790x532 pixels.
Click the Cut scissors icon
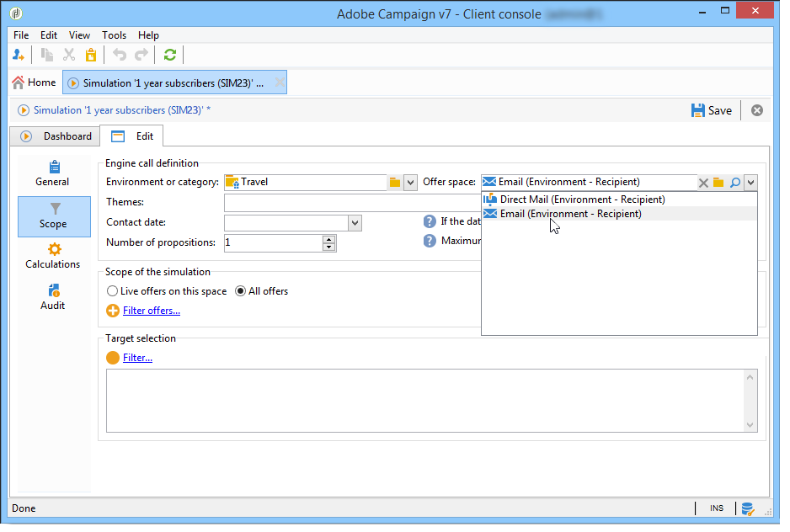coord(69,55)
